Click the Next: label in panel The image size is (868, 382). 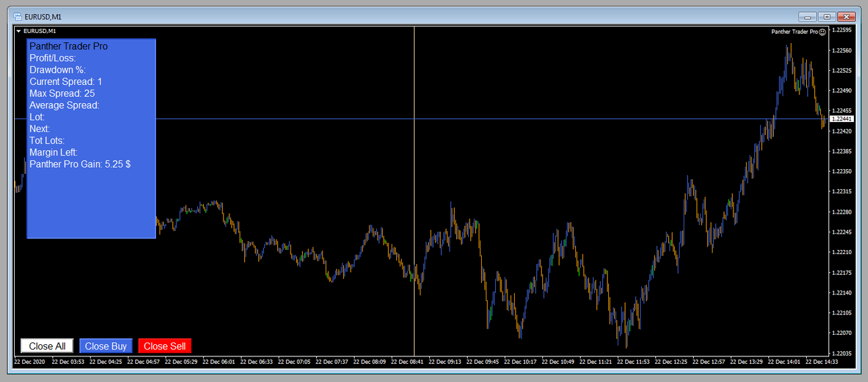tap(40, 129)
